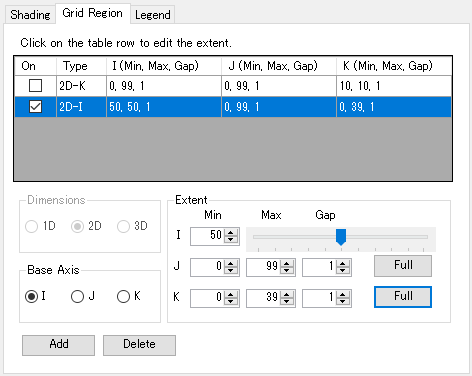The image size is (472, 376).
Task: Decrease I Min with down arrow
Action: coord(231,240)
